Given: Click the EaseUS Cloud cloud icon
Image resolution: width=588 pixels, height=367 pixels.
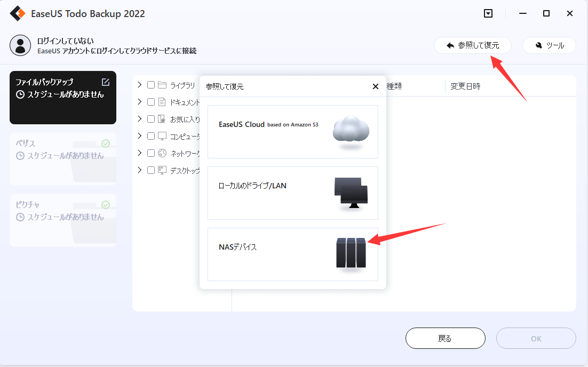Looking at the screenshot, I should [x=351, y=131].
